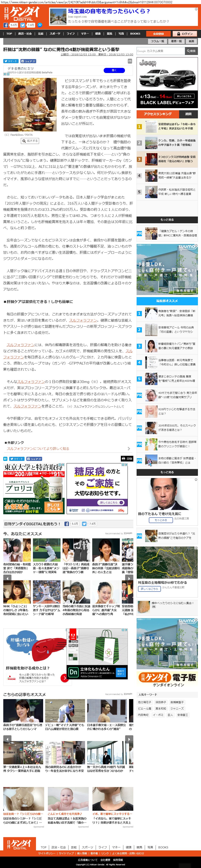Screen dimensions: 201x868
Task: Open the TOP menu item
Action: click(9, 34)
